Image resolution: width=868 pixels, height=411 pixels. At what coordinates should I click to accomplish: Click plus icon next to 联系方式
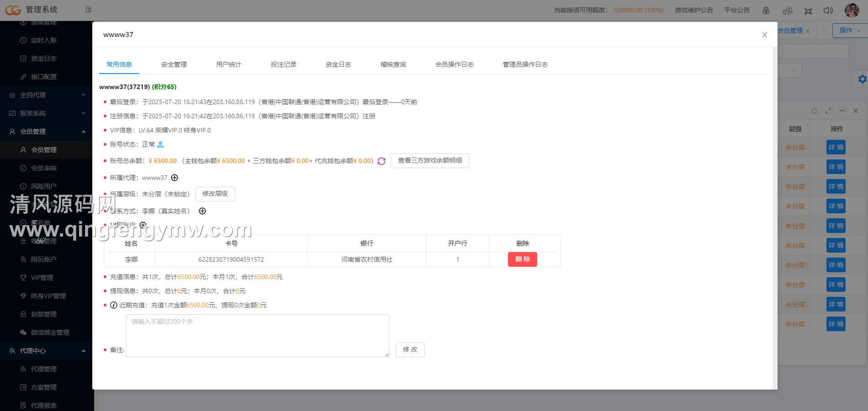(202, 211)
